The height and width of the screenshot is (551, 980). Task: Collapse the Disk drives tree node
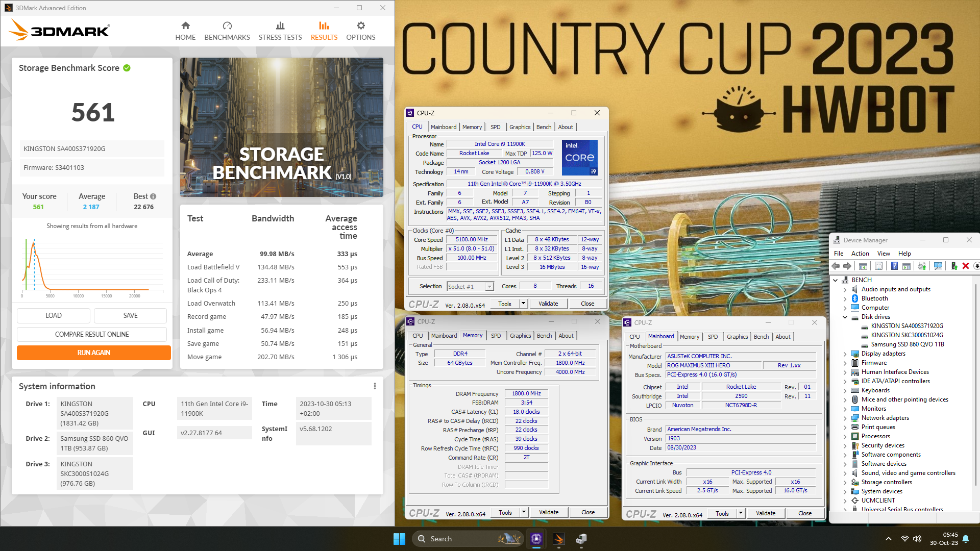(x=845, y=317)
